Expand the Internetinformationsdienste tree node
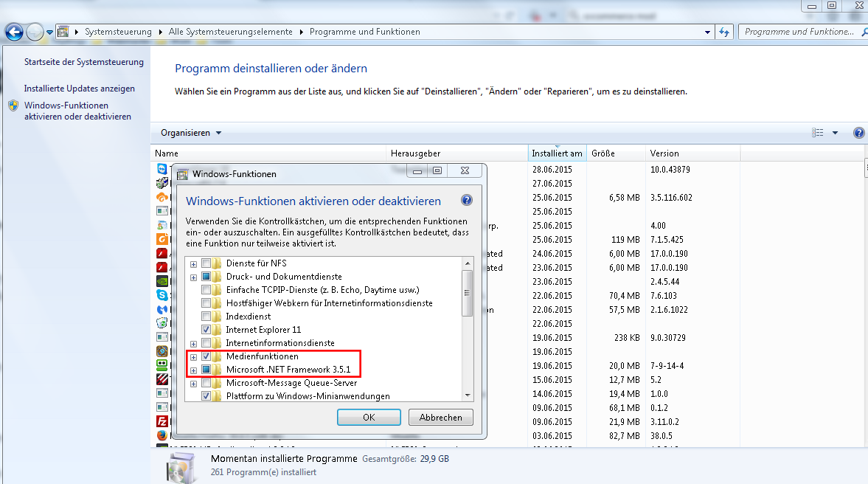This screenshot has width=868, height=484. pos(194,344)
